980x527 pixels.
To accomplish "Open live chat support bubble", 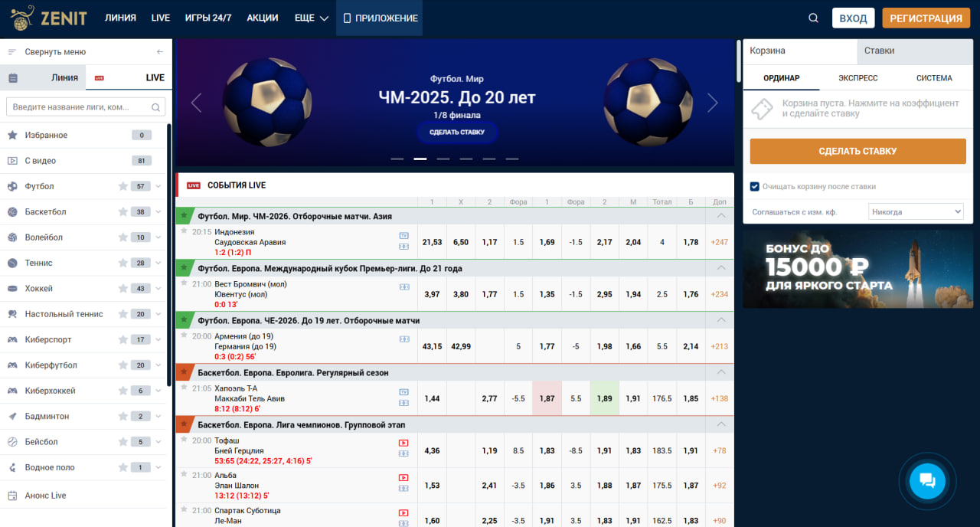I will point(927,481).
